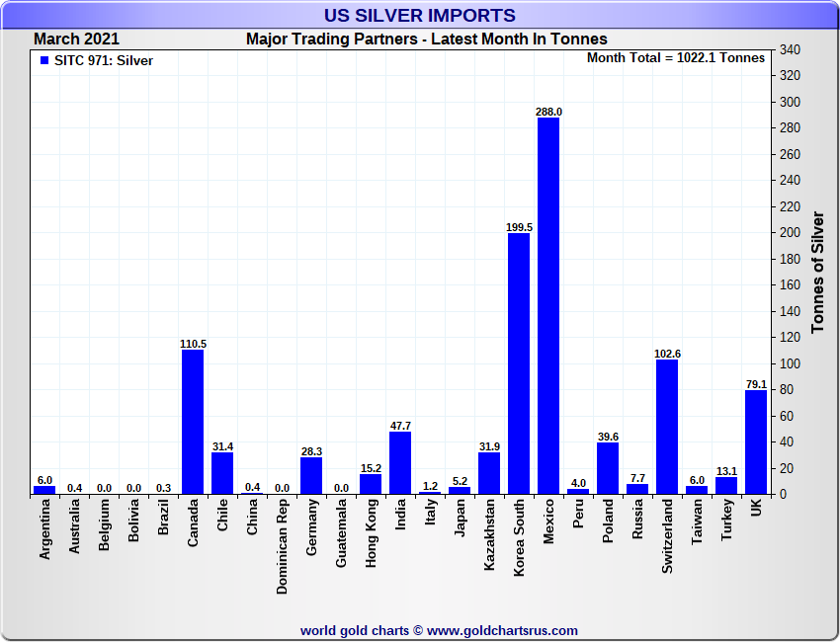Click the Canada bar in the chart
Image resolution: width=840 pixels, height=642 pixels.
click(193, 422)
